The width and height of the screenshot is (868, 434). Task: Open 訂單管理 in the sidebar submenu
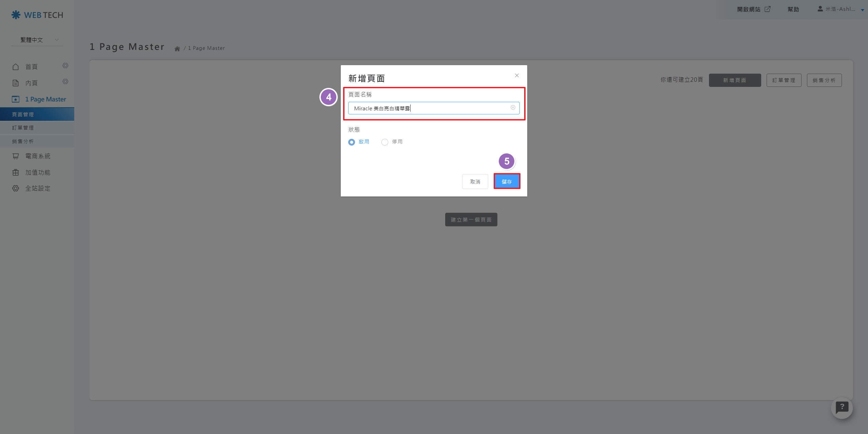click(x=23, y=128)
